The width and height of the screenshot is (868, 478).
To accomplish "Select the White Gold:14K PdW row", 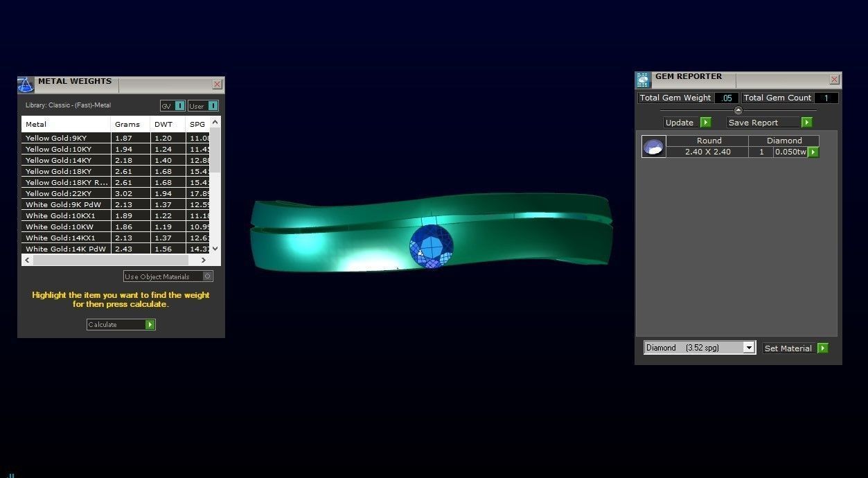I will [116, 249].
